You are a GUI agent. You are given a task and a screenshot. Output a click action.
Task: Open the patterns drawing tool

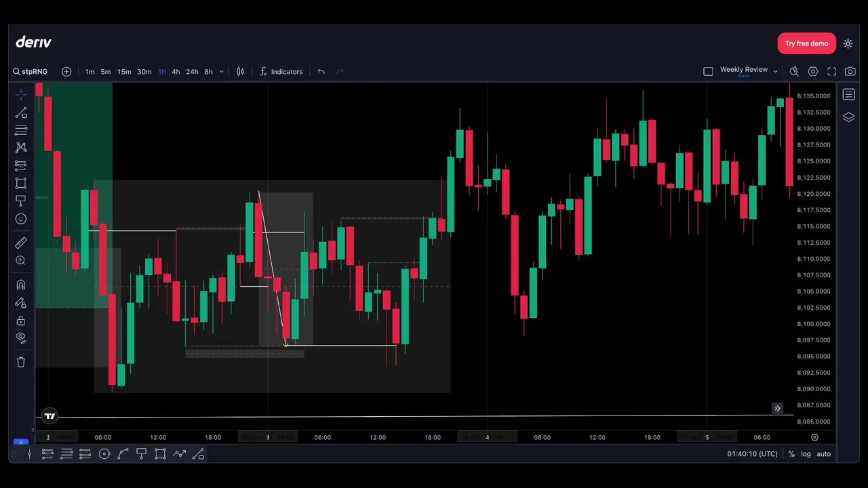21,148
